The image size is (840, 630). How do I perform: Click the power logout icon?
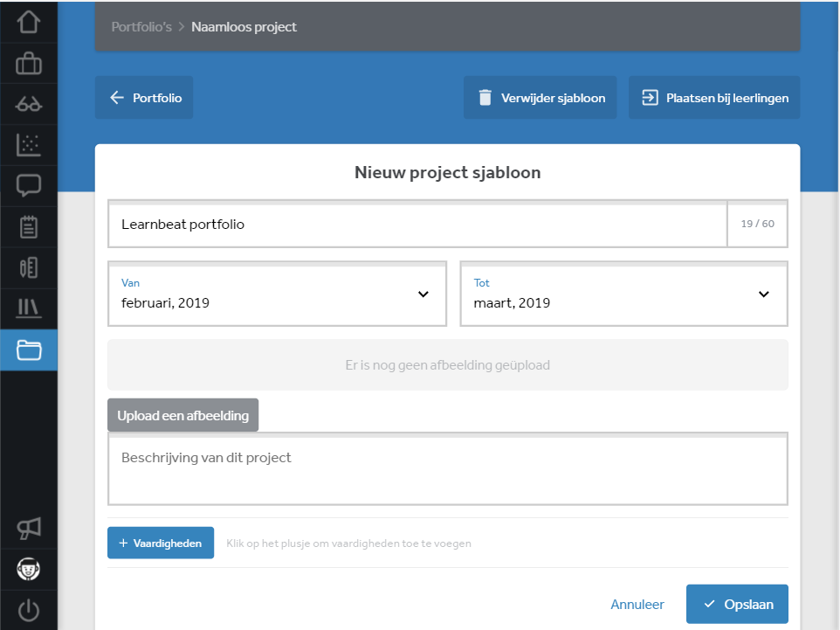point(29,610)
